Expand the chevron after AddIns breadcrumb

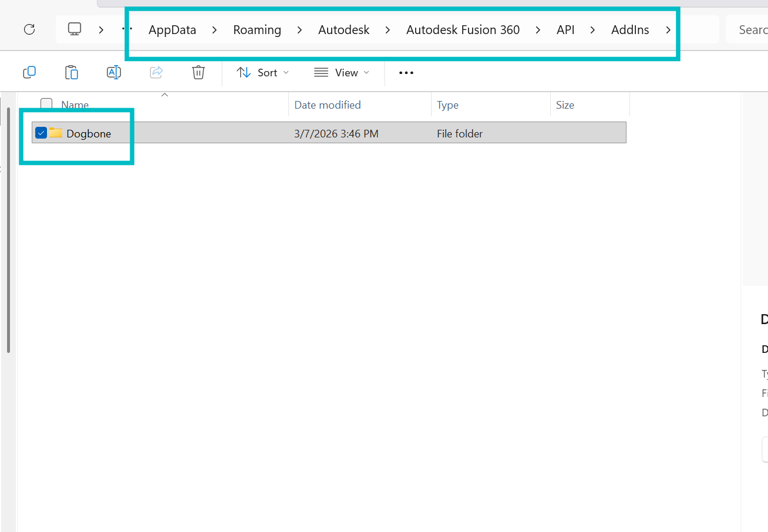click(x=669, y=29)
